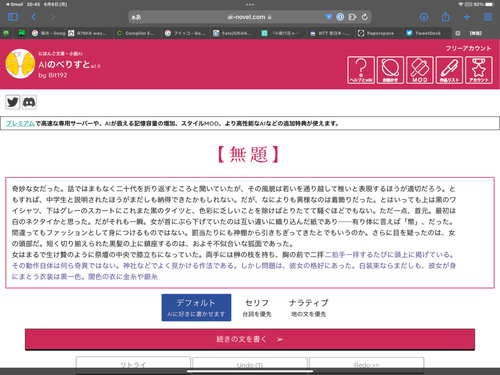
Task: Switch to the NTT東日本 tab
Action: (330, 33)
